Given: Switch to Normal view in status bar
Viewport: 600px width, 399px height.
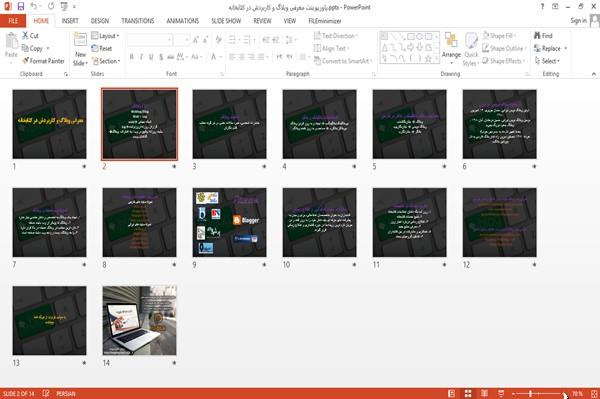Looking at the screenshot, I should click(452, 393).
